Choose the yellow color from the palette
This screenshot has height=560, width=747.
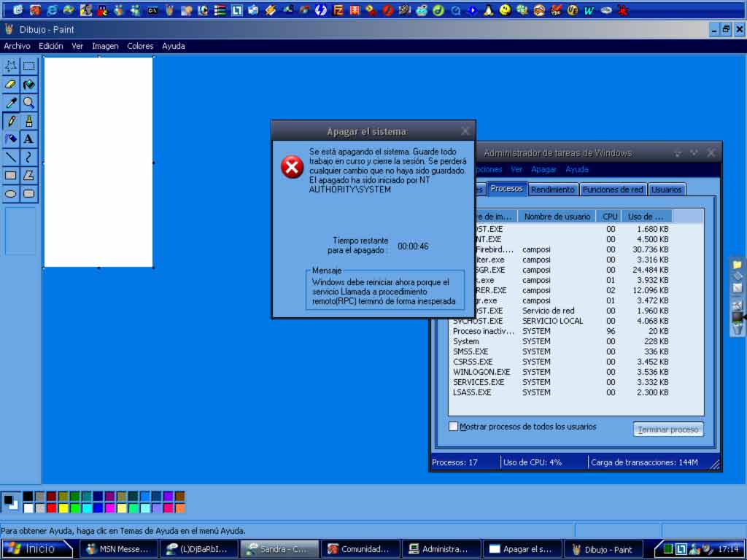point(63,508)
